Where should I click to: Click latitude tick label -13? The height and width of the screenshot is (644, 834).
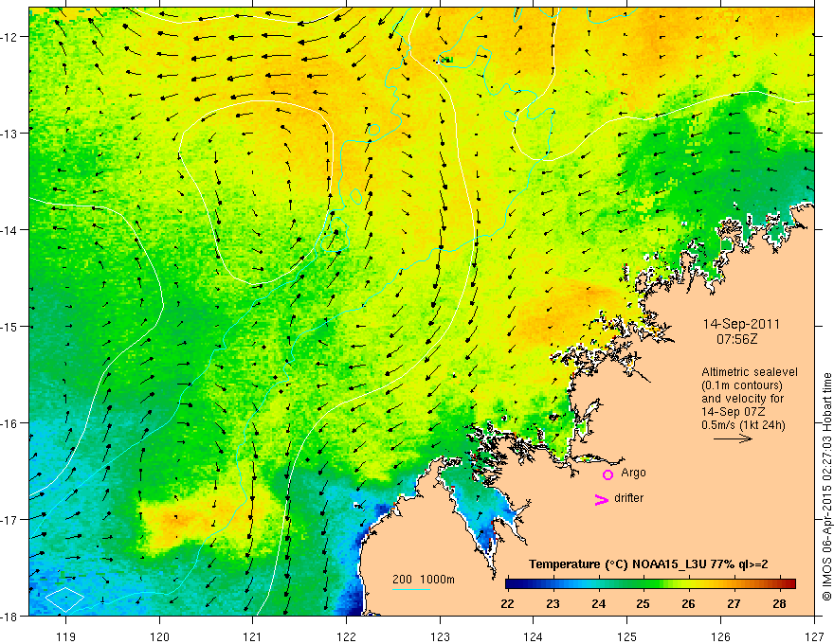click(x=10, y=134)
